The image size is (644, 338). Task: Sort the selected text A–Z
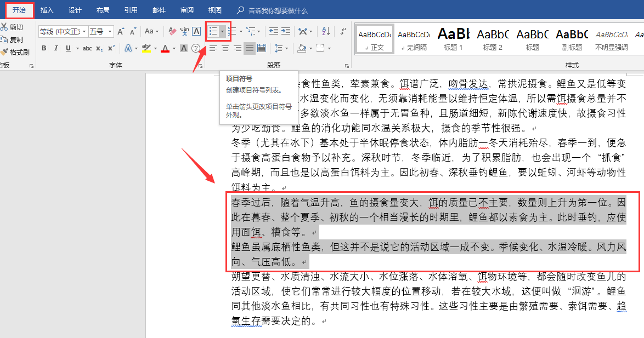point(326,31)
